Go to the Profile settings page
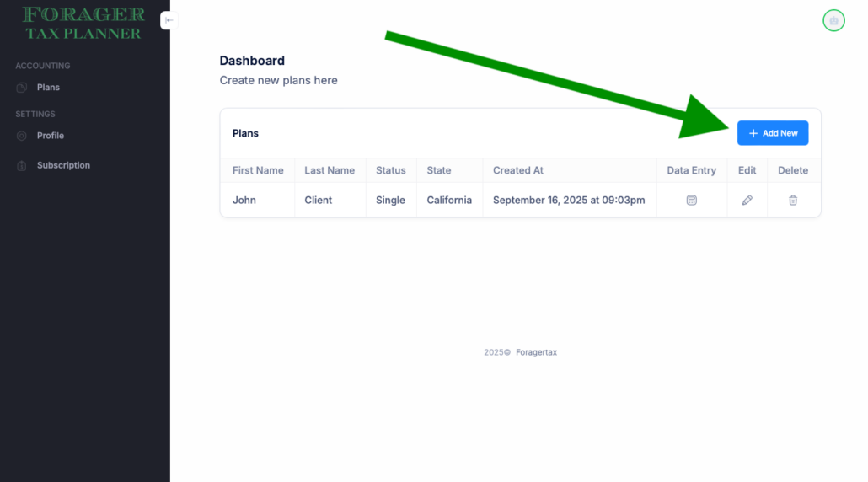Viewport: 868px width, 482px height. (x=51, y=136)
